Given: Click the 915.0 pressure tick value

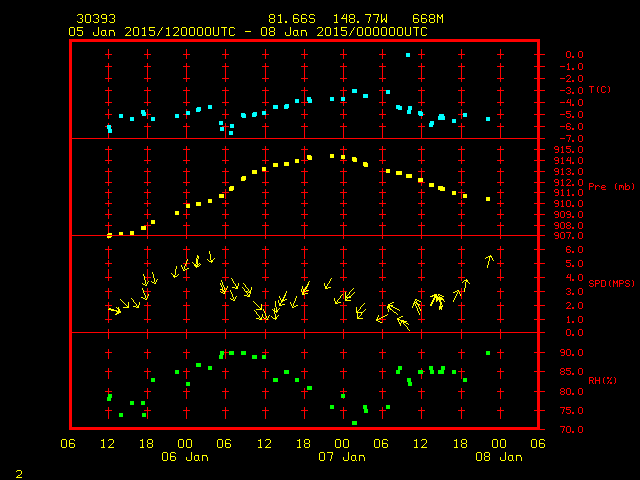Looking at the screenshot, I should 569,150.
